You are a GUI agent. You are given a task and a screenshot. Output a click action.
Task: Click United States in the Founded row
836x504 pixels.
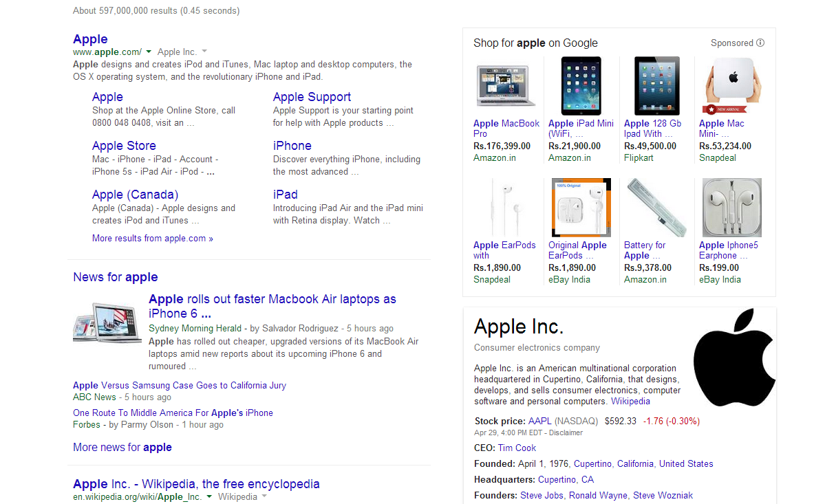point(686,464)
